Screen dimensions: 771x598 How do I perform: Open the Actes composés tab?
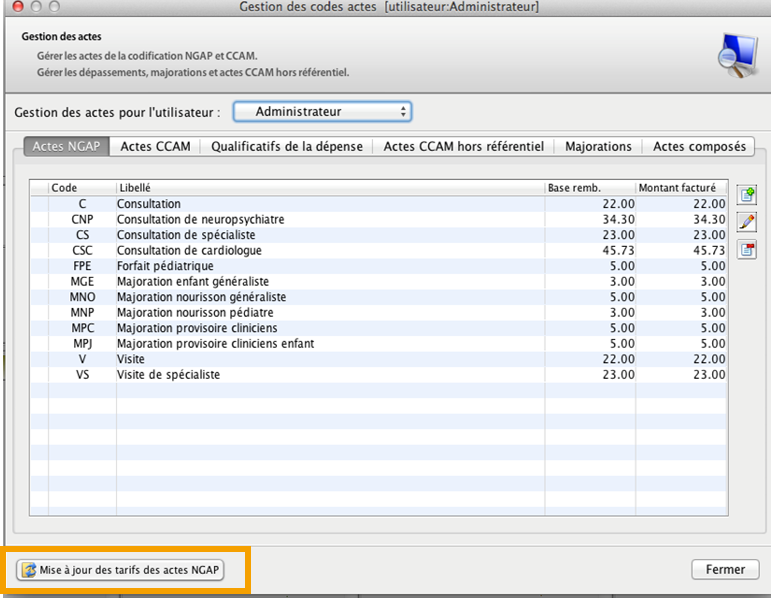(x=699, y=146)
